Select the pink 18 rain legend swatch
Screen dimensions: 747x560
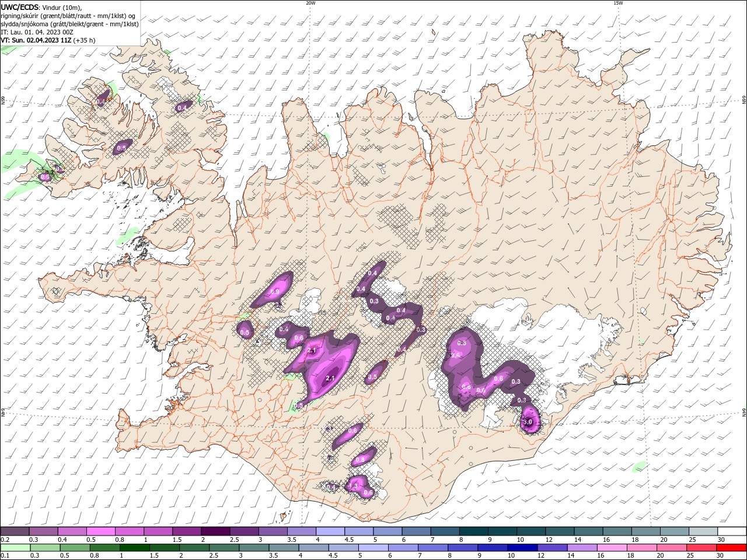point(642,548)
